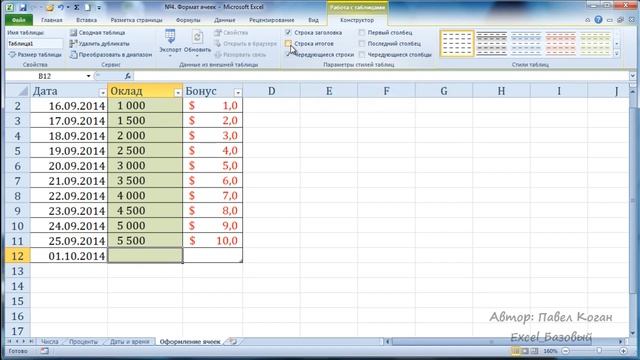Click the next-sheet navigation arrow
640x360 pixels.
(x=24, y=341)
